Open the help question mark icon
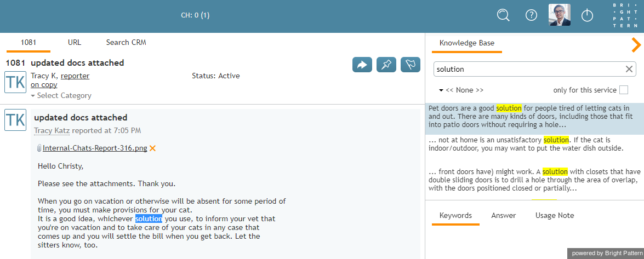The image size is (644, 259). (532, 15)
